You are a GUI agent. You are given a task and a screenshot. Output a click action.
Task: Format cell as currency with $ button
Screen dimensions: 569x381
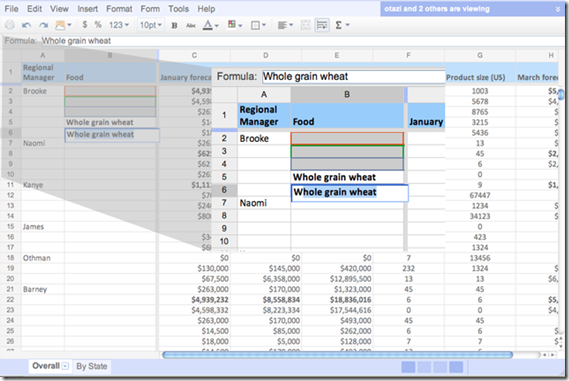pyautogui.click(x=85, y=25)
